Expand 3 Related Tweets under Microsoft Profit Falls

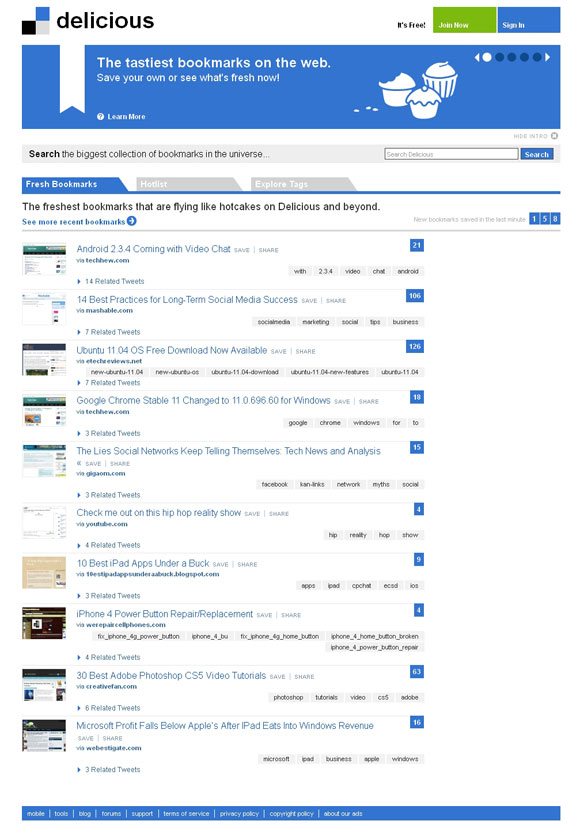tap(109, 769)
